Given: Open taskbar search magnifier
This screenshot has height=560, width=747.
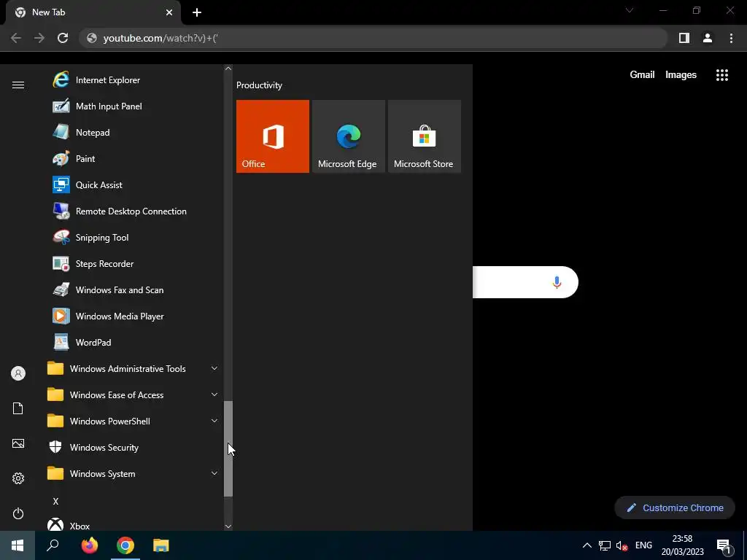Looking at the screenshot, I should (x=53, y=545).
